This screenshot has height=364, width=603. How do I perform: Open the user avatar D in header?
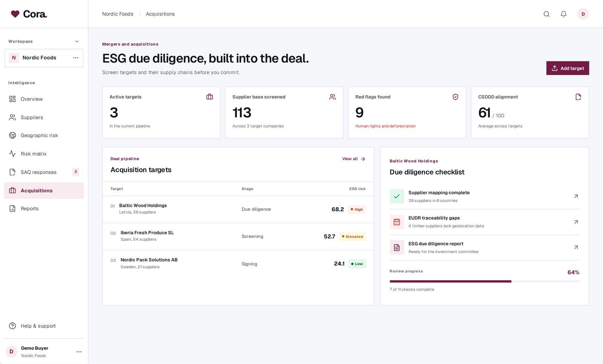tap(583, 14)
